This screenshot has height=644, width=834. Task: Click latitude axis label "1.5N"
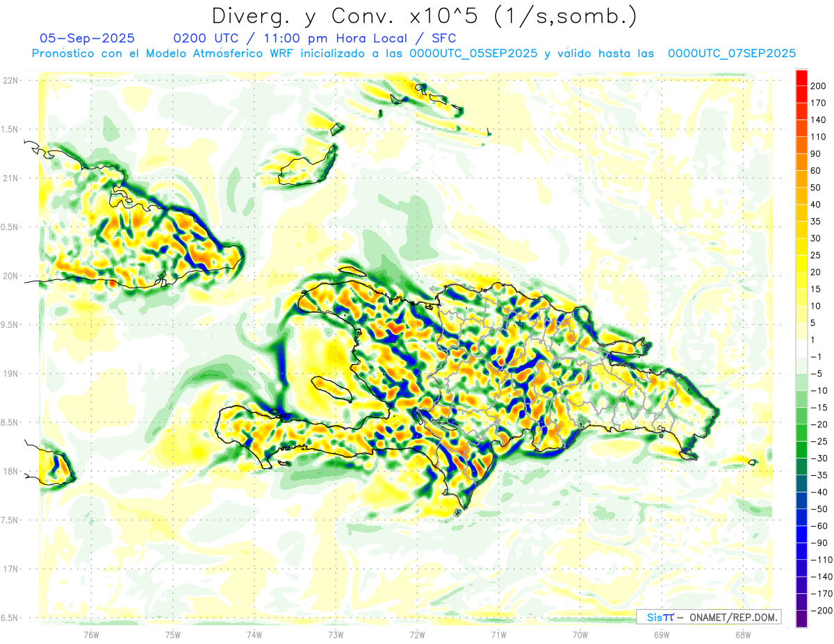[x=9, y=129]
